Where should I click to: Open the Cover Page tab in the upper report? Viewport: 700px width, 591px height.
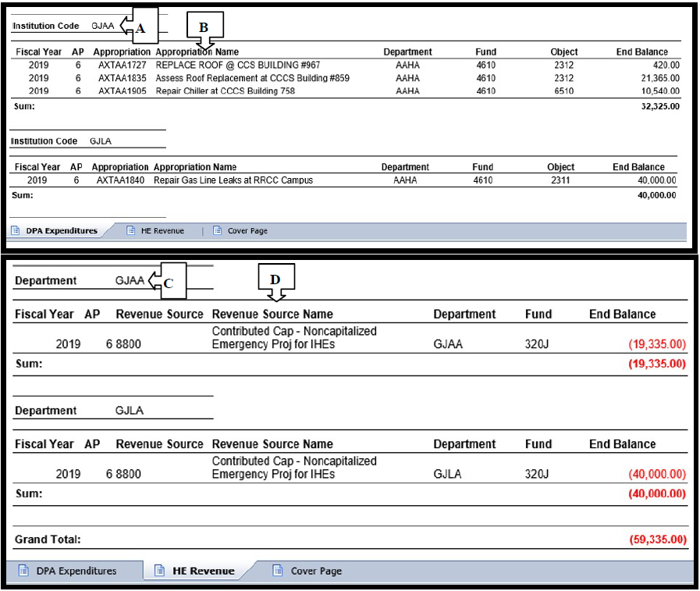point(247,231)
